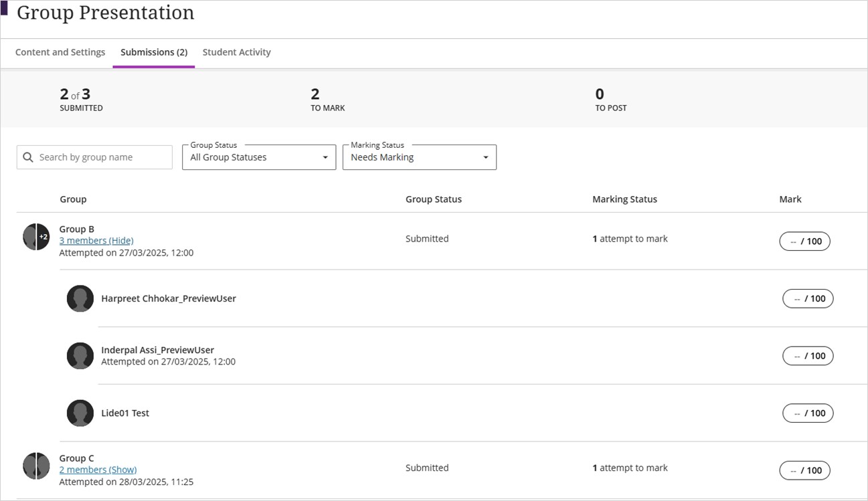Click the Group C avatar icon
Viewport: 868px width, 501px height.
36,466
